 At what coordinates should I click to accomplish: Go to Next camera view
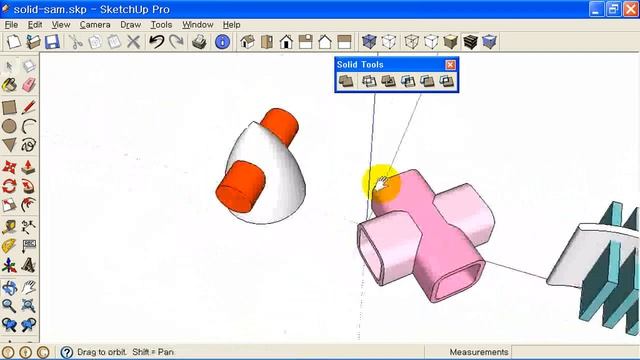(x=29, y=325)
